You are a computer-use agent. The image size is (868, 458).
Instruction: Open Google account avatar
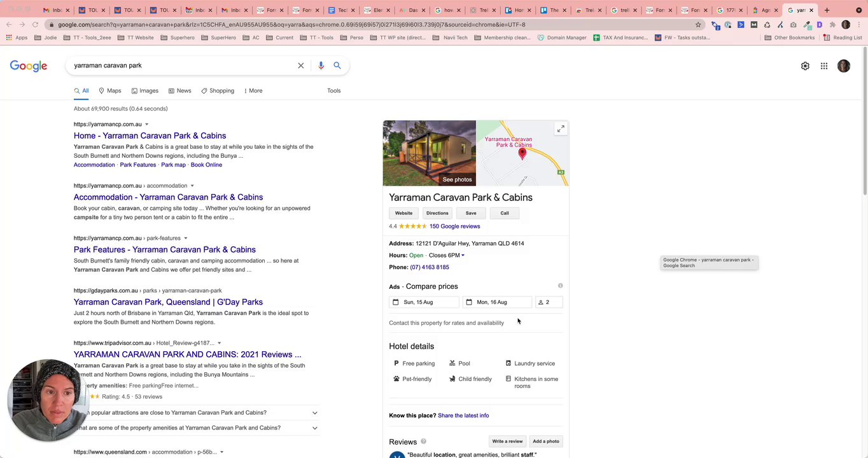(844, 66)
